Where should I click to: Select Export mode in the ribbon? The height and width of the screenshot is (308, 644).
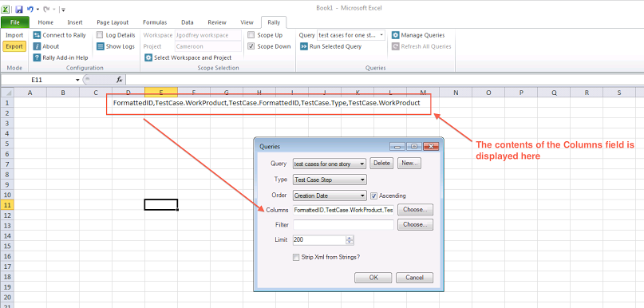[x=14, y=46]
